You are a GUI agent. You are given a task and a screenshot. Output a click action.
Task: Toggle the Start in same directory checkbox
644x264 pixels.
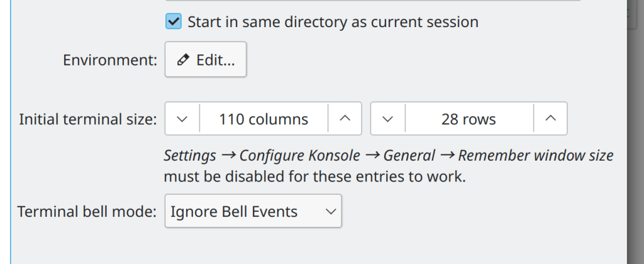coord(174,22)
